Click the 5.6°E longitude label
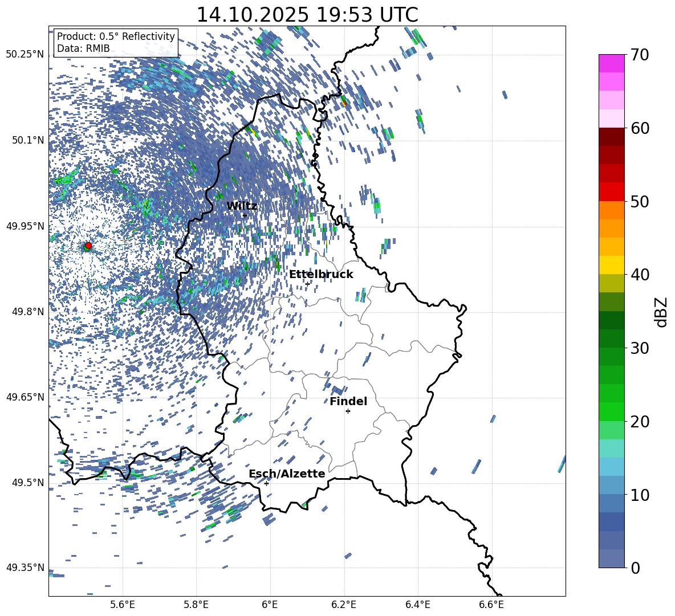The width and height of the screenshot is (675, 616). [x=123, y=605]
